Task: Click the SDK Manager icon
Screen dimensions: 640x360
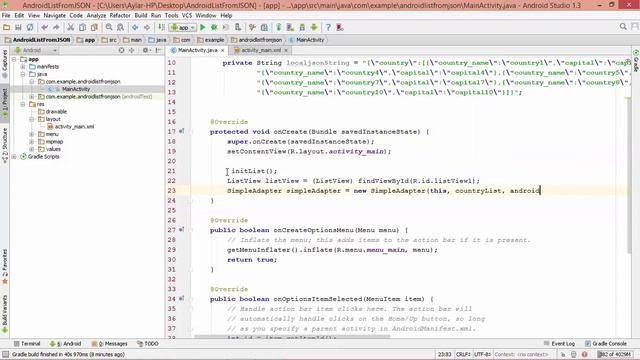Action: point(302,27)
